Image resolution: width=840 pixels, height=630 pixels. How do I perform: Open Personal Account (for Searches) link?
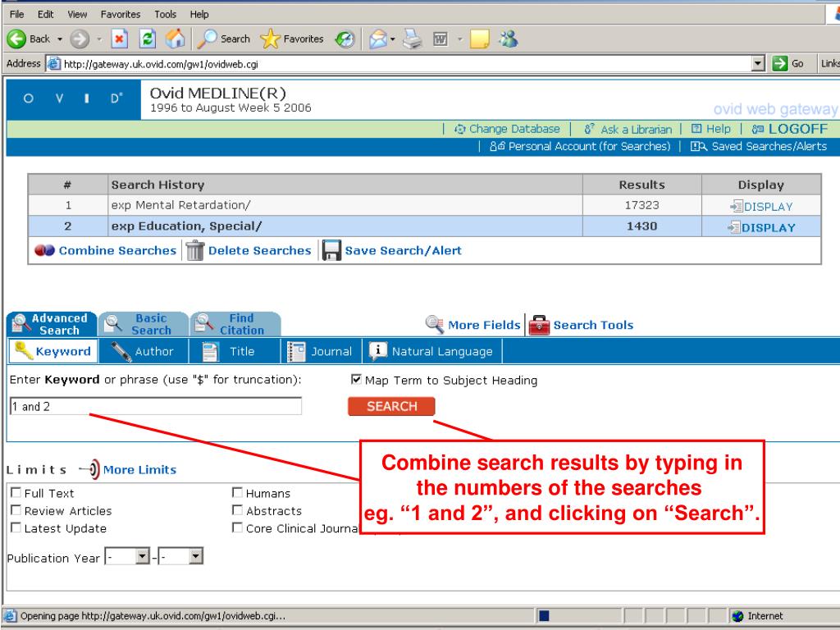pyautogui.click(x=580, y=146)
